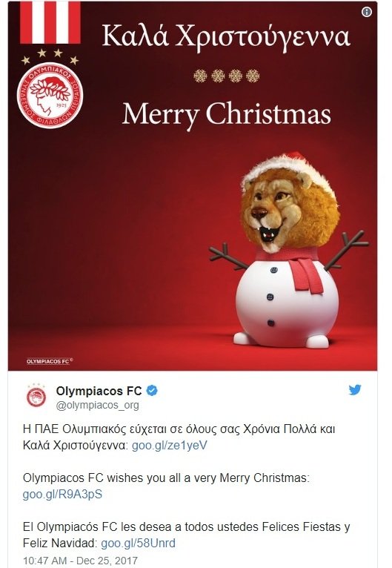Click the Greek greeting tweet text
392x568 pixels.
pyautogui.click(x=179, y=437)
